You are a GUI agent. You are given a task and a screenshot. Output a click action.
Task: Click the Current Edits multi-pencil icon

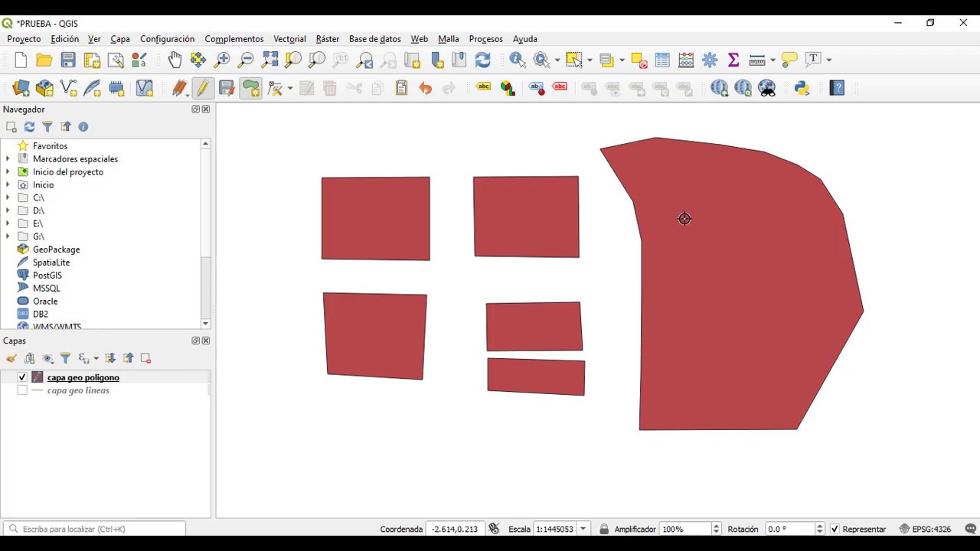[x=179, y=89]
